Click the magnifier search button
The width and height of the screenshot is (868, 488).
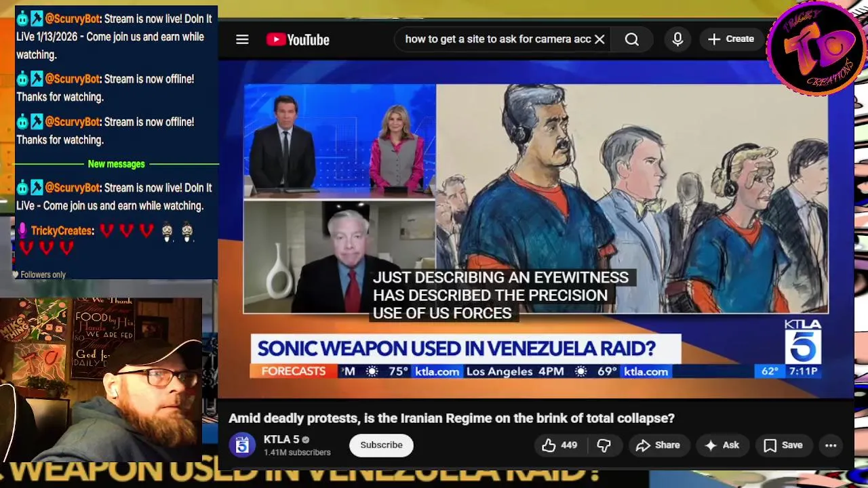631,39
